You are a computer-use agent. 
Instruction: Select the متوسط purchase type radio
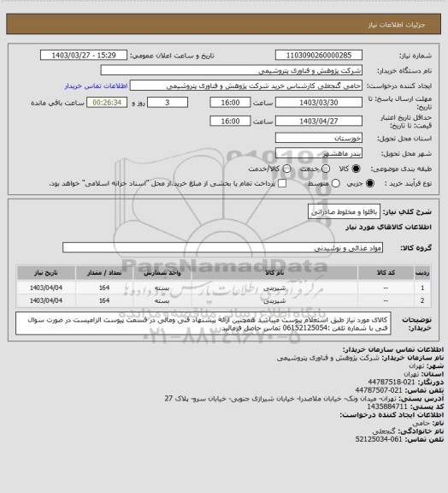click(336, 183)
